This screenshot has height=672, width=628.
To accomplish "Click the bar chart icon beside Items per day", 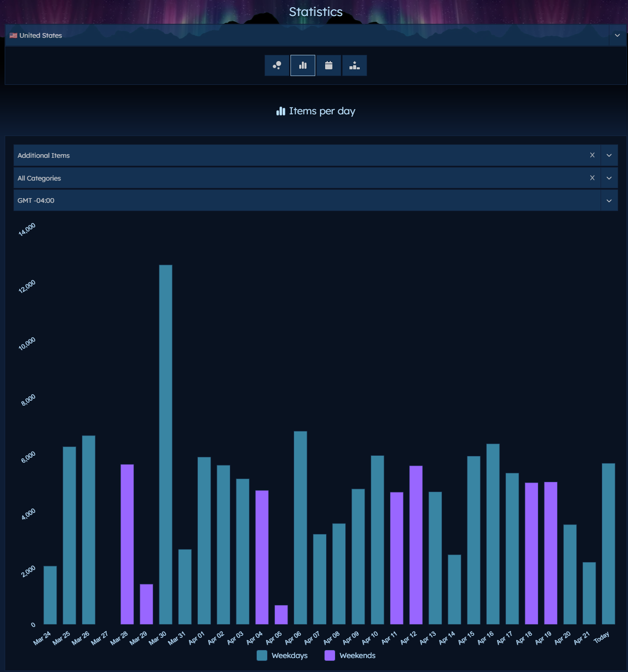I will 281,111.
